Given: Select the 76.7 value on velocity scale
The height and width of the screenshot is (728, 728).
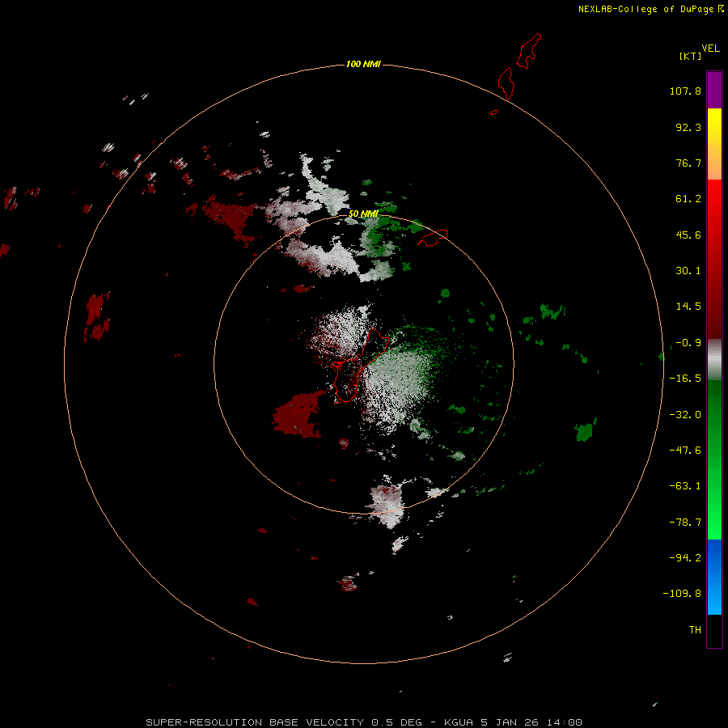Looking at the screenshot, I should click(688, 163).
